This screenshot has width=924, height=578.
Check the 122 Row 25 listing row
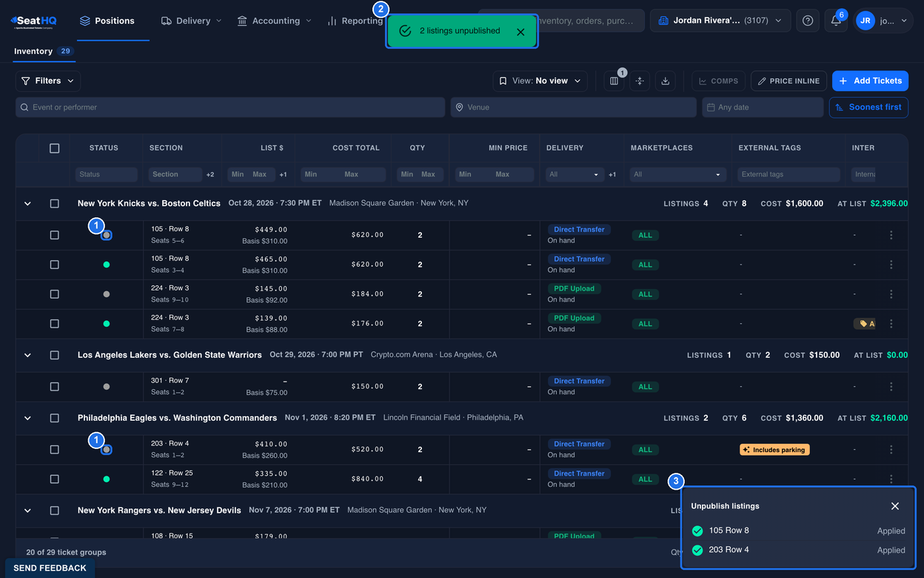54,479
